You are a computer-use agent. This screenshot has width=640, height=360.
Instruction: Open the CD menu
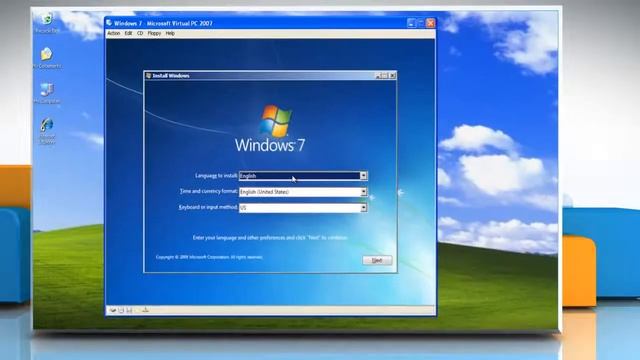140,33
